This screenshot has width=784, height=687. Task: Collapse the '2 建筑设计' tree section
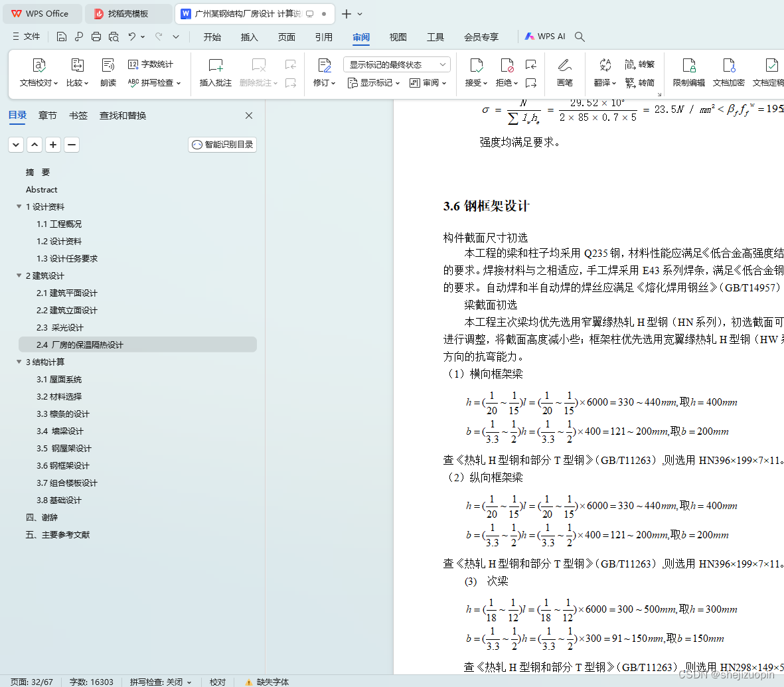[19, 275]
